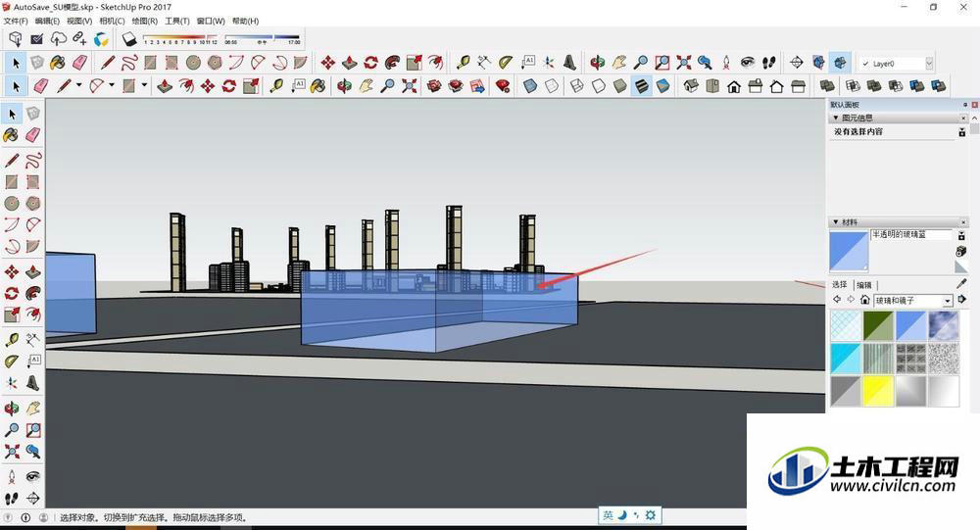The image size is (980, 530).
Task: Switch to the Front view house icon
Action: tap(734, 85)
